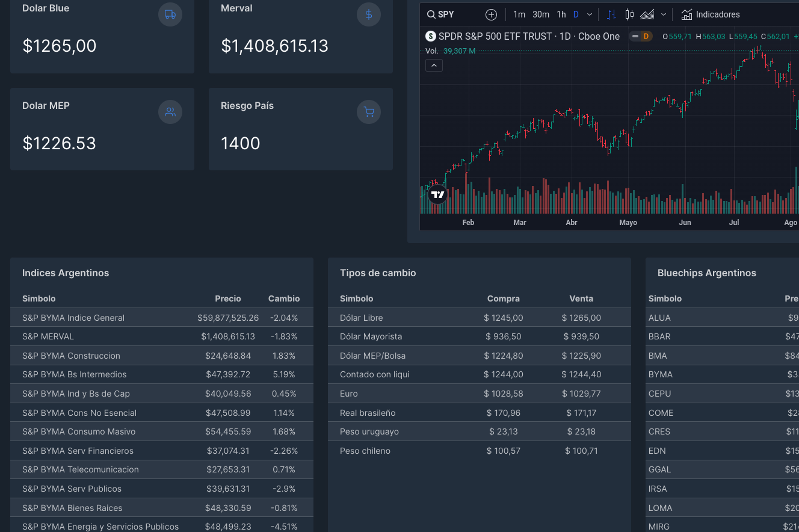Expand the time interval dropdown arrow
The height and width of the screenshot is (532, 799).
coord(590,14)
